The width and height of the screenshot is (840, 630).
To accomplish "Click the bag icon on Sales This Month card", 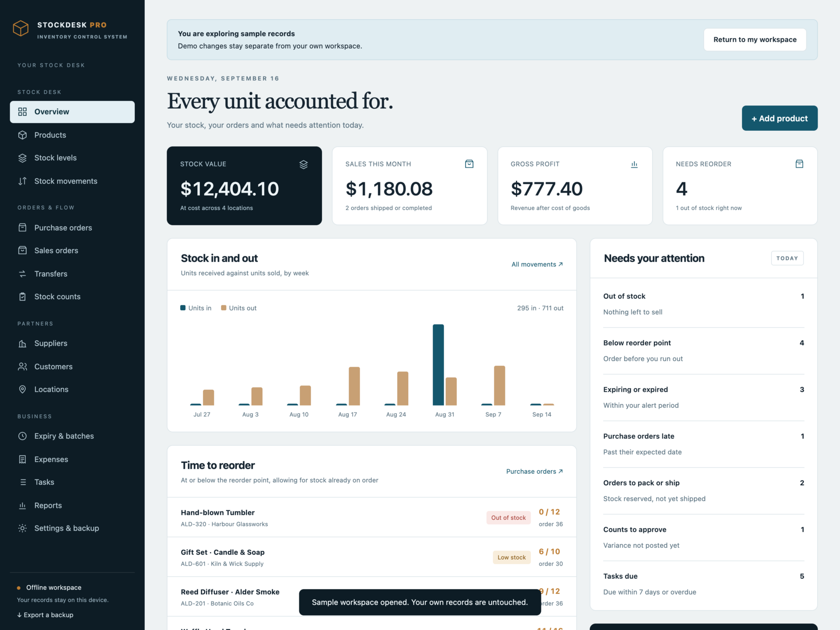I will click(469, 164).
